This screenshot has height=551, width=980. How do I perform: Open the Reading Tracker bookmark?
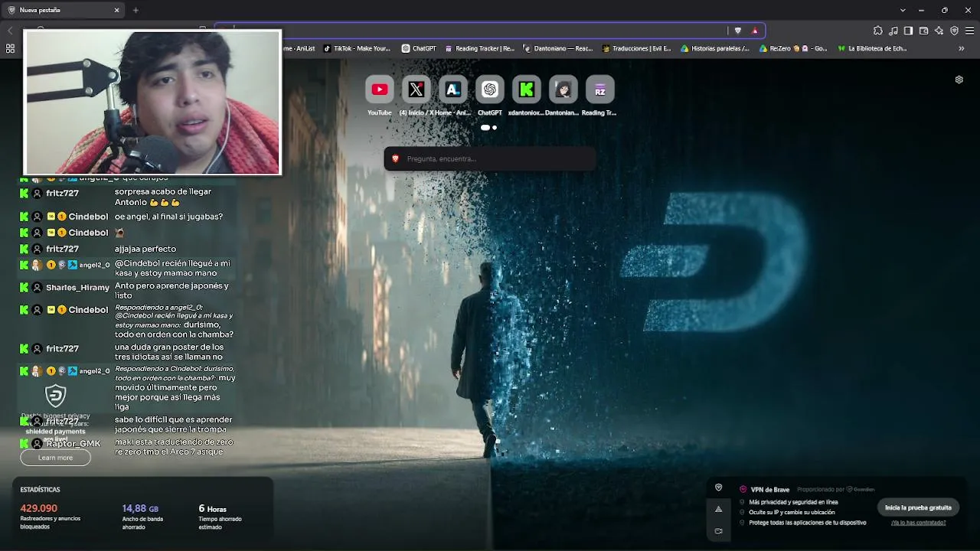point(479,48)
